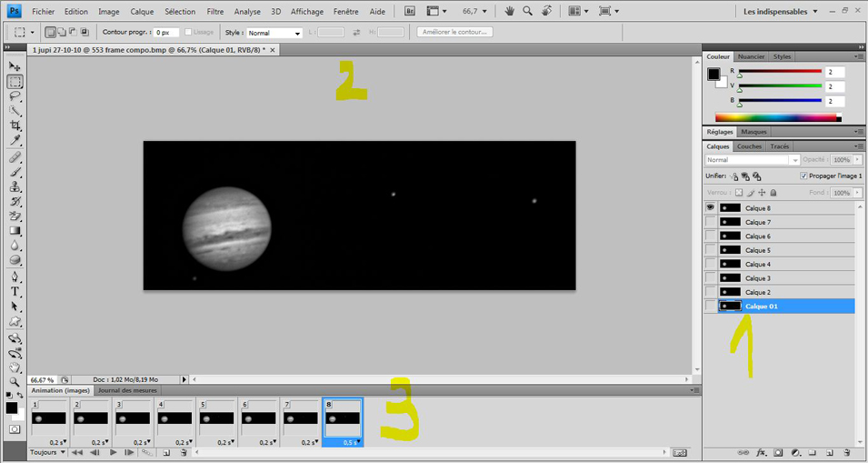Create new adjustment layer icon
The image size is (868, 463).
point(795,452)
